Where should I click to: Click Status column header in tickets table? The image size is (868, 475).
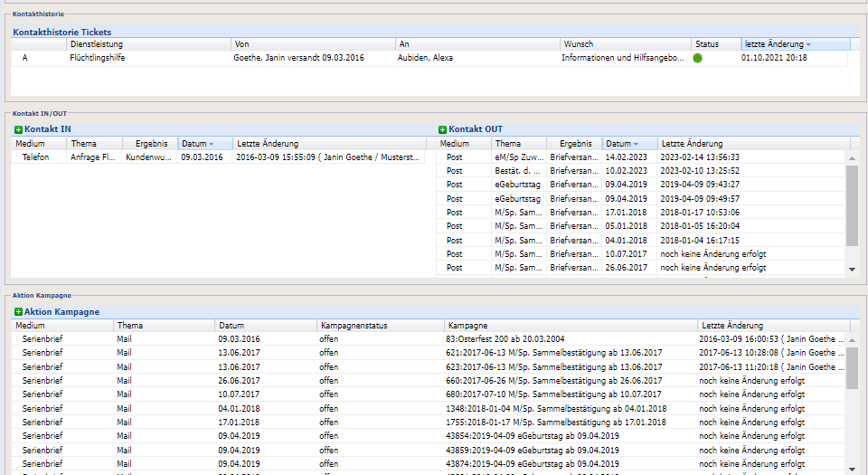click(x=716, y=44)
